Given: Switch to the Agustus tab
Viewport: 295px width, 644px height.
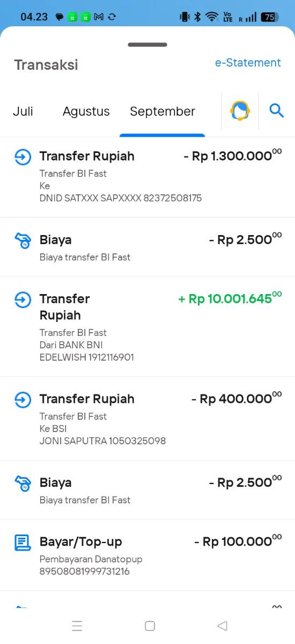Looking at the screenshot, I should 86,112.
